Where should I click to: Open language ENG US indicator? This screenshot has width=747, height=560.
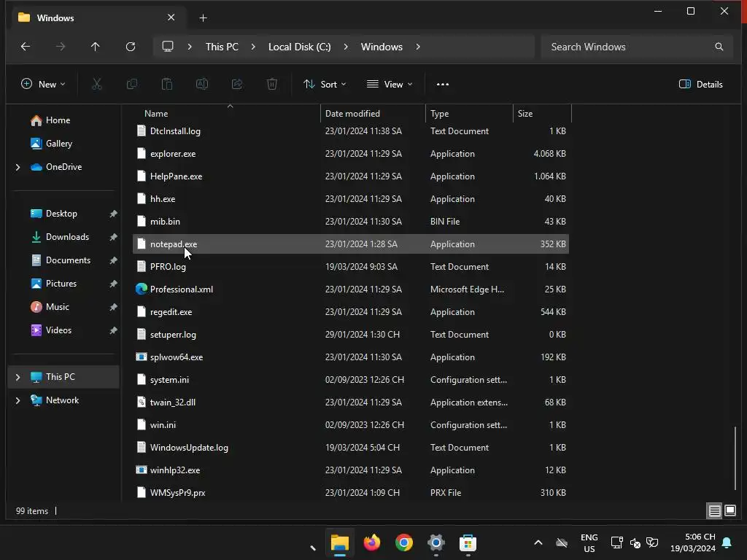pos(589,542)
